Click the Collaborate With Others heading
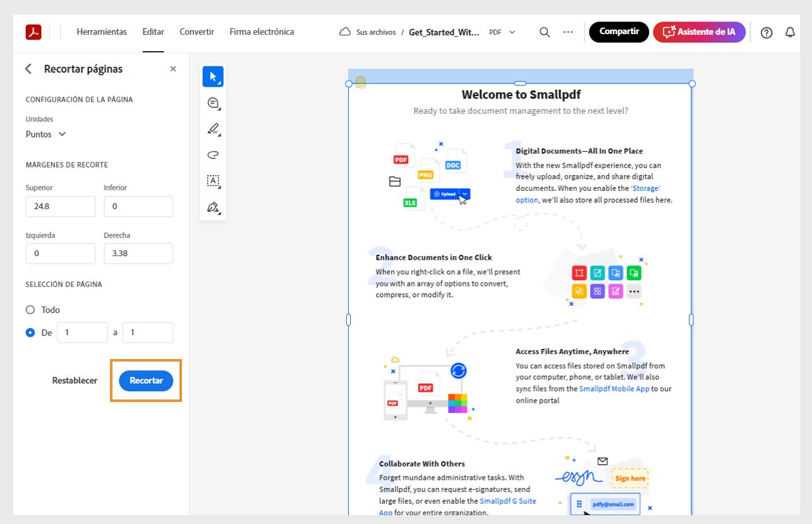The height and width of the screenshot is (524, 812). click(x=422, y=463)
